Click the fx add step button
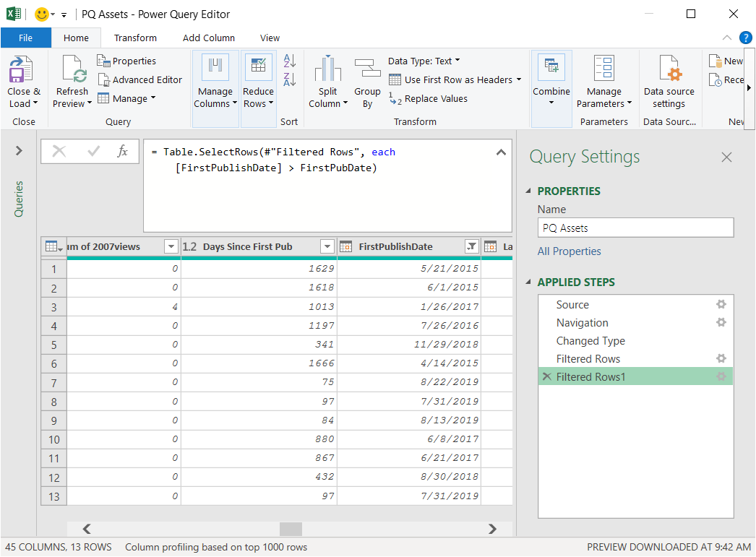Viewport: 756px width, 557px height. click(x=122, y=151)
